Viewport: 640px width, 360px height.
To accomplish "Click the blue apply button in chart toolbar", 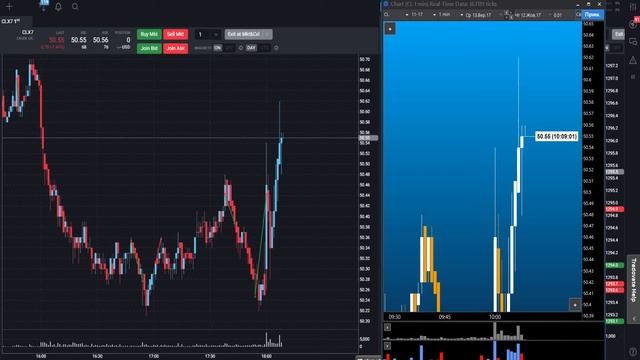I will pyautogui.click(x=593, y=15).
